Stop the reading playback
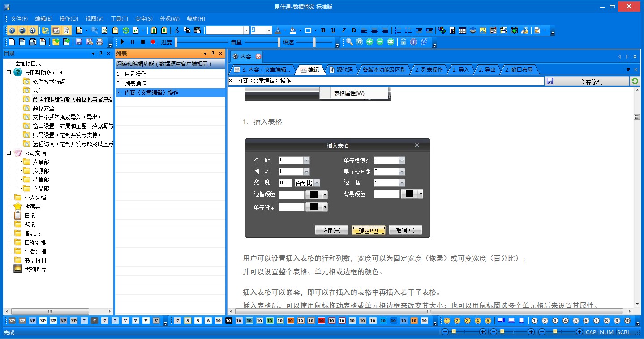The image size is (644, 339). (143, 42)
